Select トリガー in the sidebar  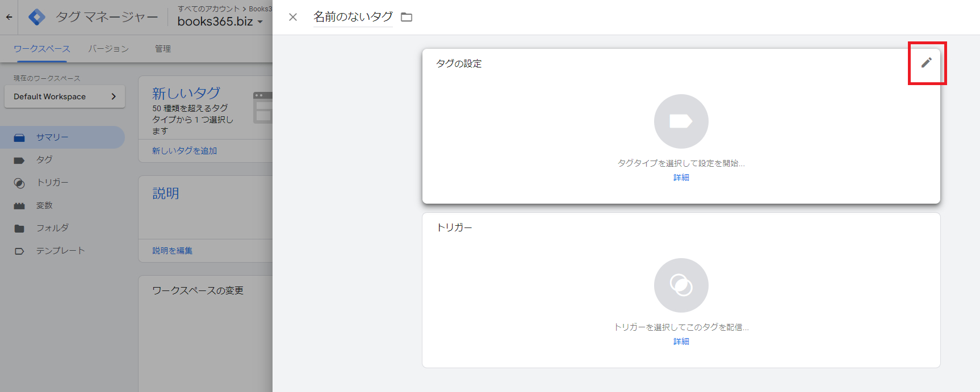(62, 183)
